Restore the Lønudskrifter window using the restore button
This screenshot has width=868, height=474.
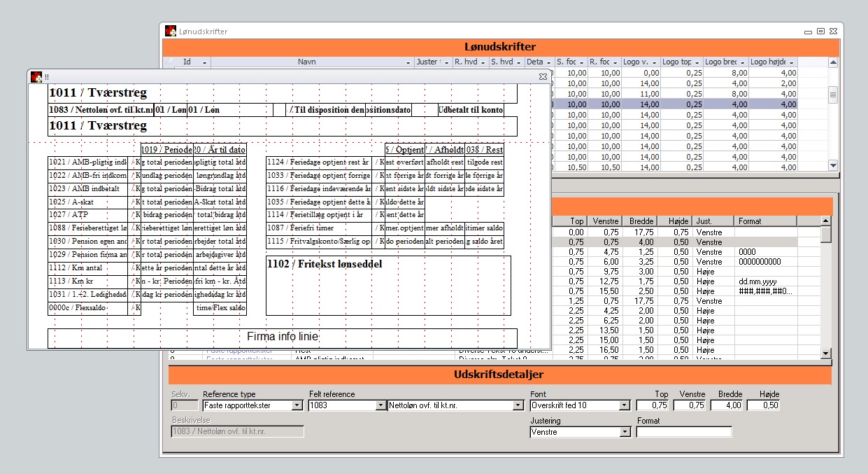coord(820,31)
